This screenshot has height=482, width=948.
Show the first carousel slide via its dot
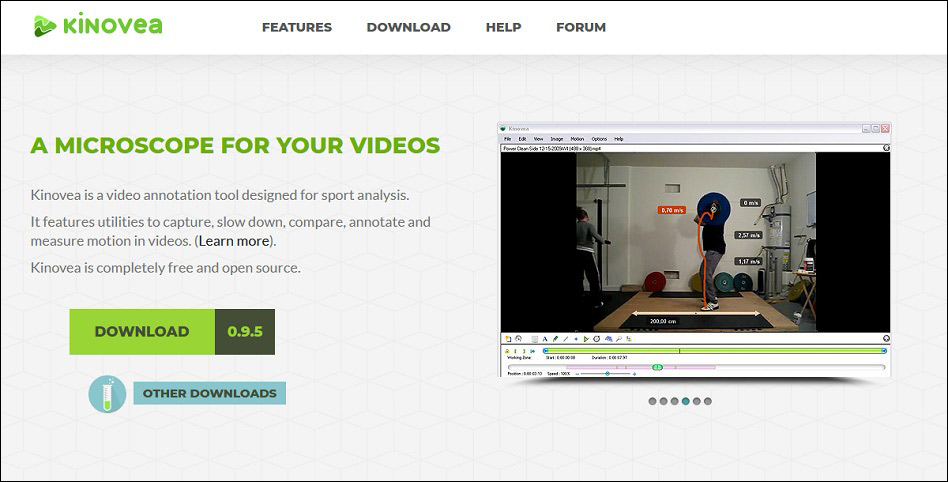(x=652, y=401)
